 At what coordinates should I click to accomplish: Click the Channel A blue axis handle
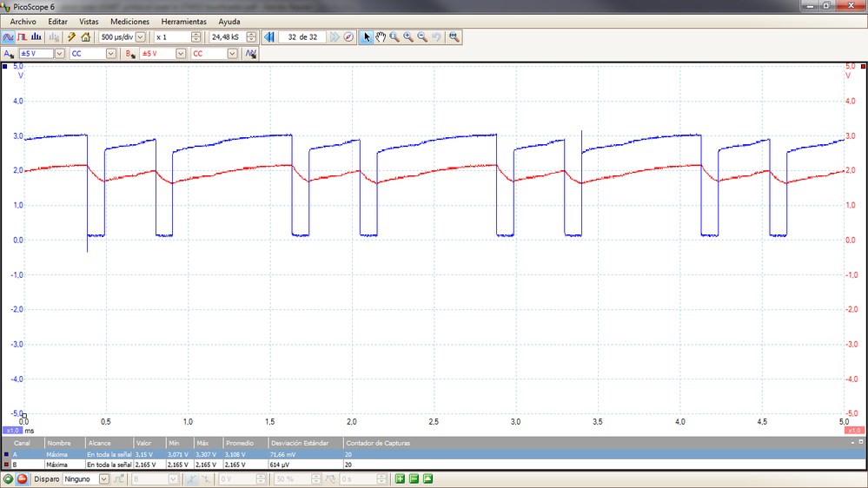coord(5,66)
